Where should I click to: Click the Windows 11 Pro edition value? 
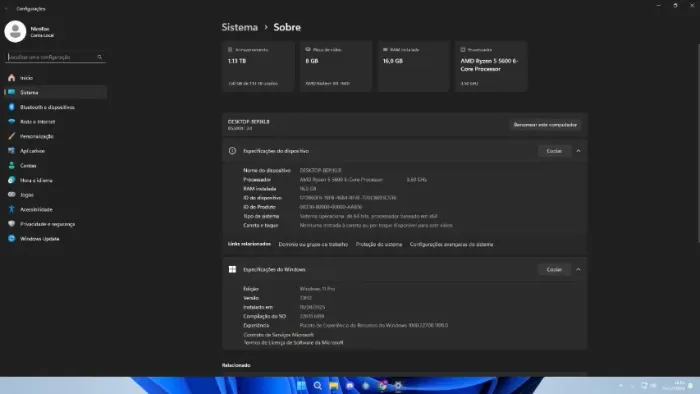point(317,289)
